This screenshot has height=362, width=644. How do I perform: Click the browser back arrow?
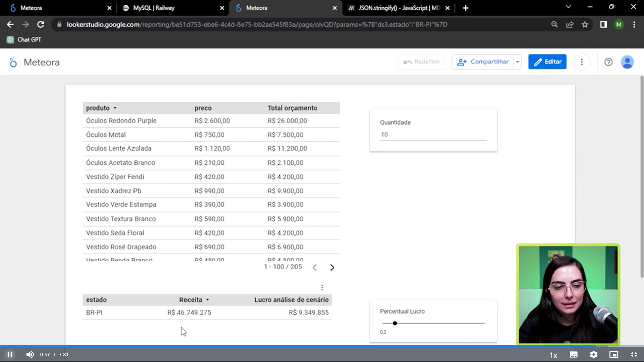(x=10, y=24)
